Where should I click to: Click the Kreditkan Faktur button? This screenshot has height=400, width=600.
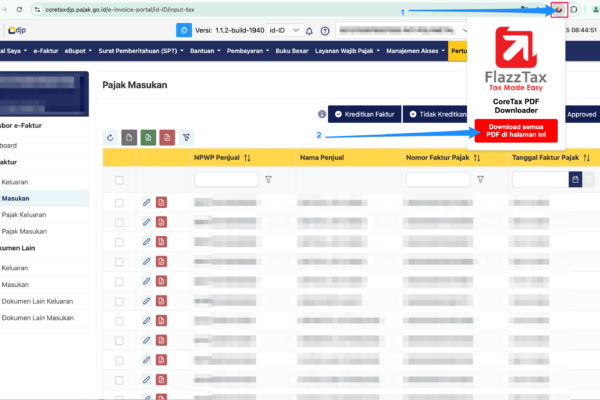click(x=365, y=114)
